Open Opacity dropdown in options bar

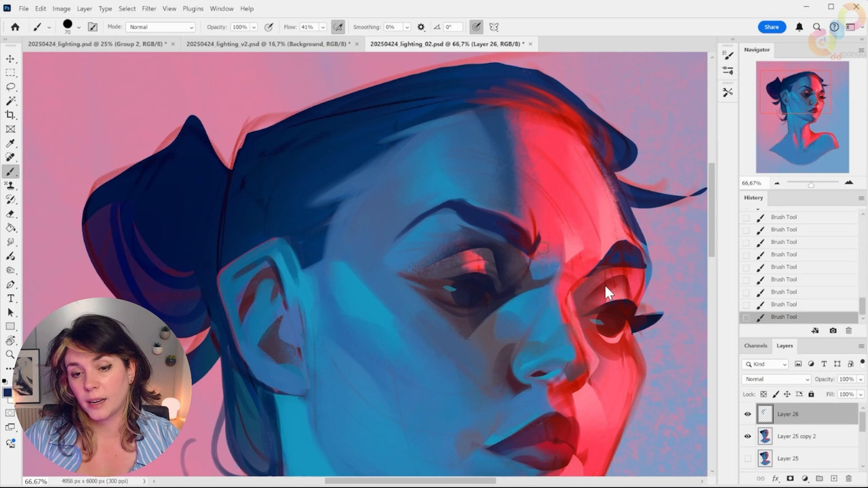(x=254, y=27)
